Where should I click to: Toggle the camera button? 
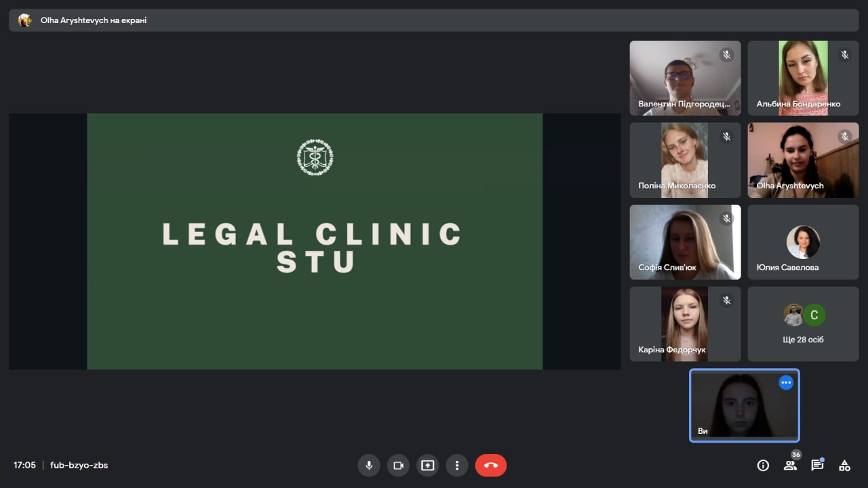pyautogui.click(x=398, y=466)
